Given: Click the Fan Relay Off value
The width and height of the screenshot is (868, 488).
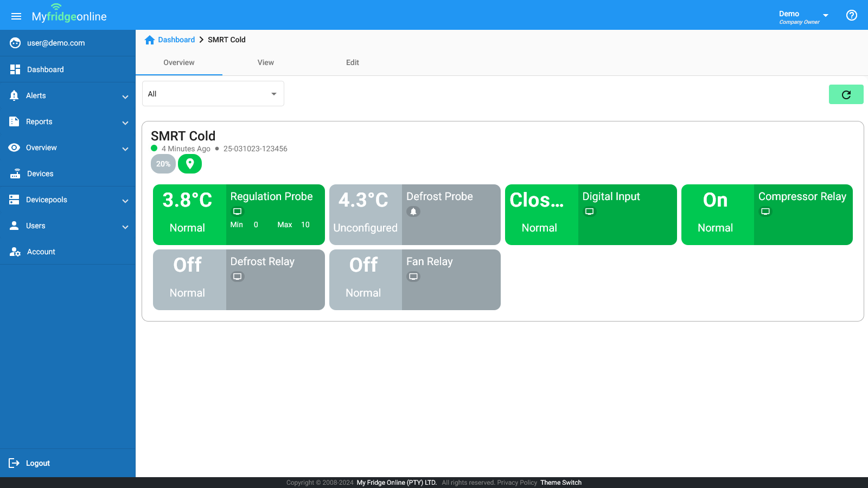Looking at the screenshot, I should [363, 265].
